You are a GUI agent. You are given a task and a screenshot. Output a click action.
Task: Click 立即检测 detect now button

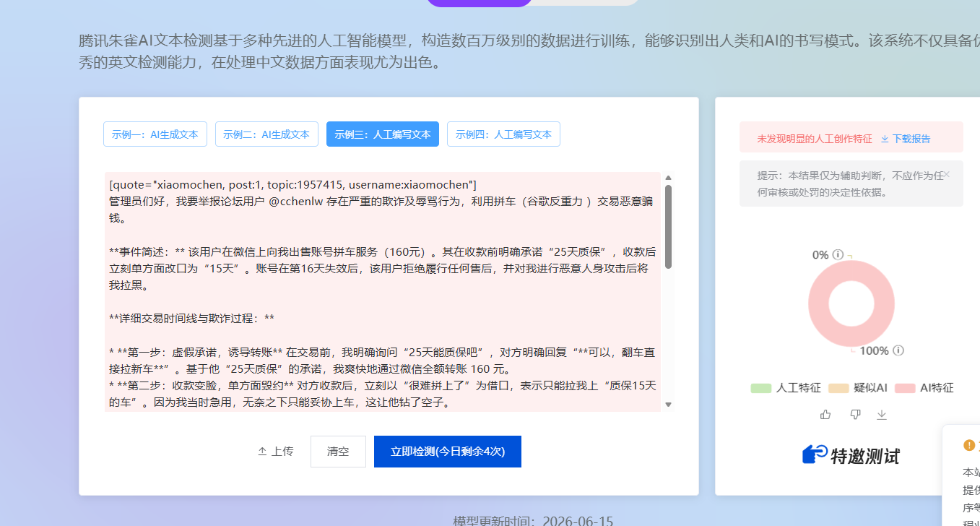[448, 452]
